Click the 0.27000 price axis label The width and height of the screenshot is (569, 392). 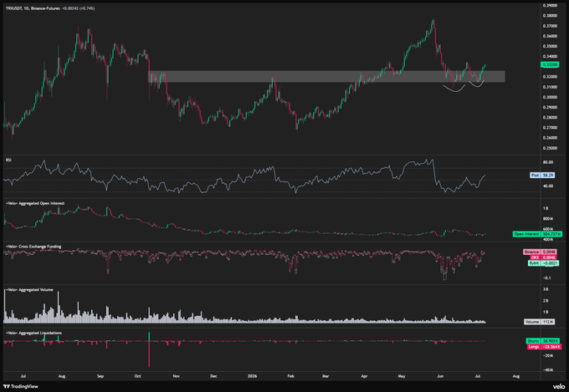(550, 128)
